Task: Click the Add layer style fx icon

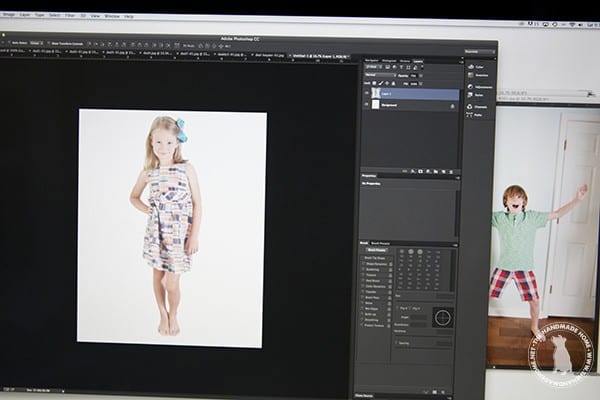Action: (412, 171)
